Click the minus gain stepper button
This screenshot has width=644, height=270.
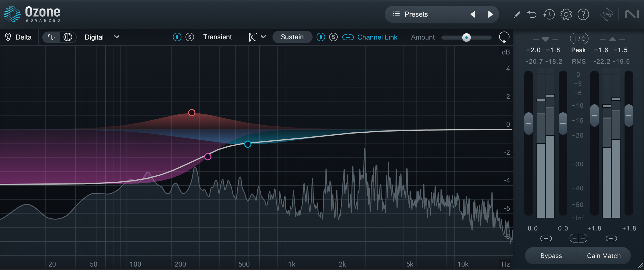[574, 238]
